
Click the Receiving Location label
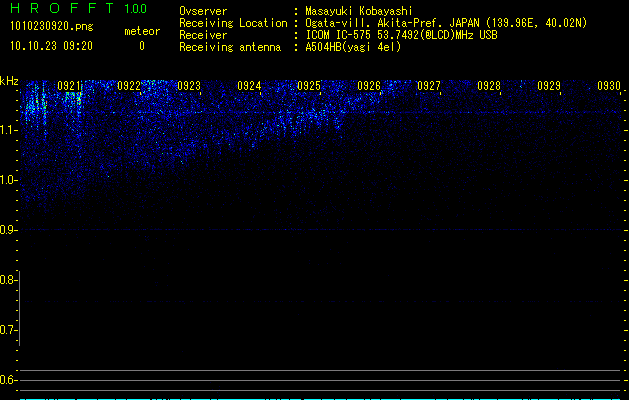point(233,23)
